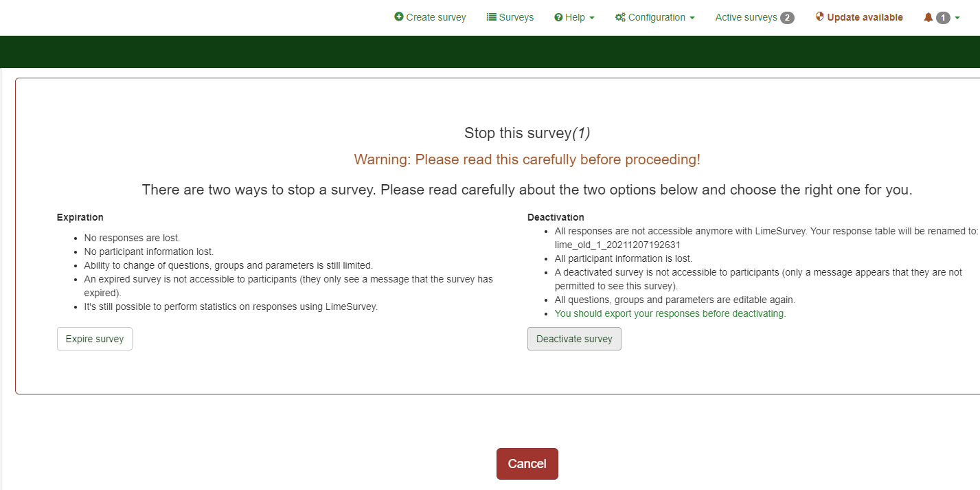Click the Expiration heading
The height and width of the screenshot is (490, 980).
pos(80,217)
